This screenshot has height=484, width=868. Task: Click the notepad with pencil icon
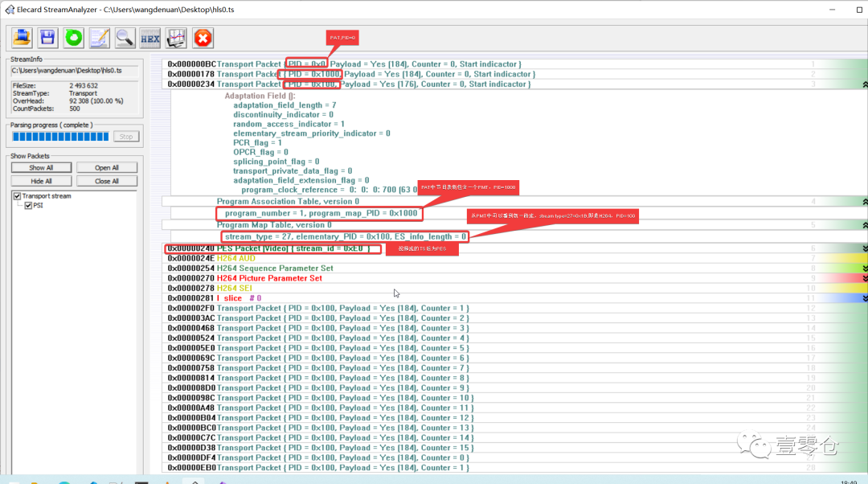point(99,38)
